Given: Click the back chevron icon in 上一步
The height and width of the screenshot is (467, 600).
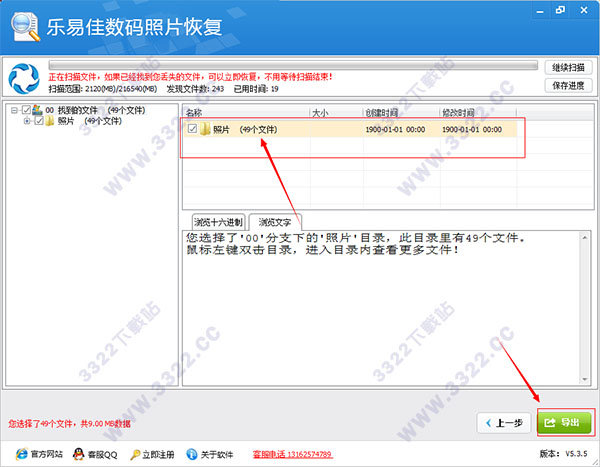Looking at the screenshot, I should tap(488, 423).
